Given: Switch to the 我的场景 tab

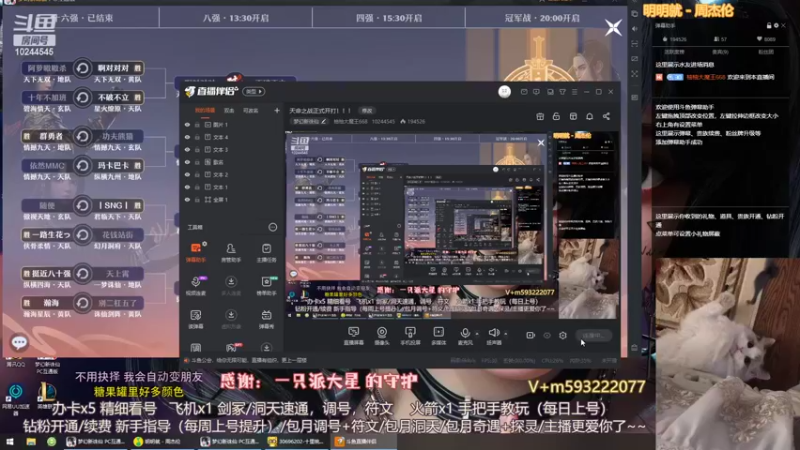Looking at the screenshot, I should 205,110.
